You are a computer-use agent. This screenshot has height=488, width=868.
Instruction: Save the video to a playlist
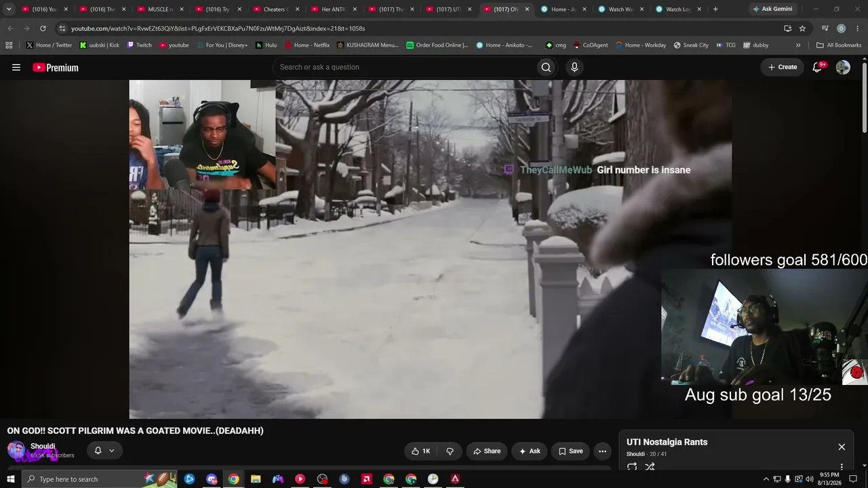click(570, 451)
